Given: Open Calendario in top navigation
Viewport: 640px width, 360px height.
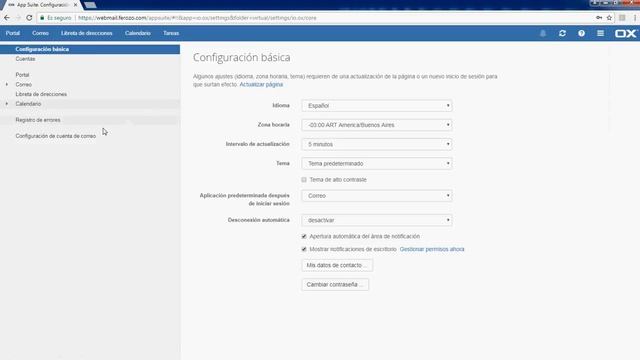Looking at the screenshot, I should click(138, 33).
